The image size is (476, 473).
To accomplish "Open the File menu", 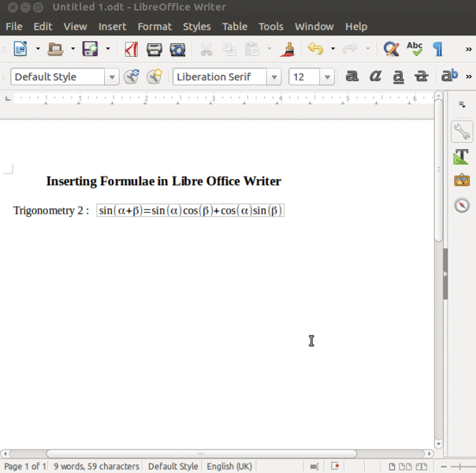I will tap(14, 27).
